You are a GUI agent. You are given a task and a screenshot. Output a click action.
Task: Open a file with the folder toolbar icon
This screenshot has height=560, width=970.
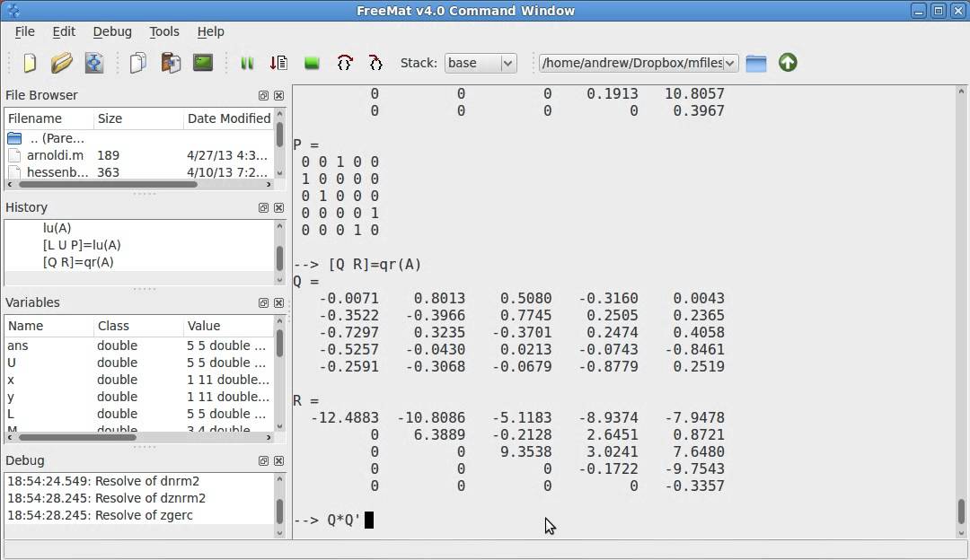(x=61, y=63)
